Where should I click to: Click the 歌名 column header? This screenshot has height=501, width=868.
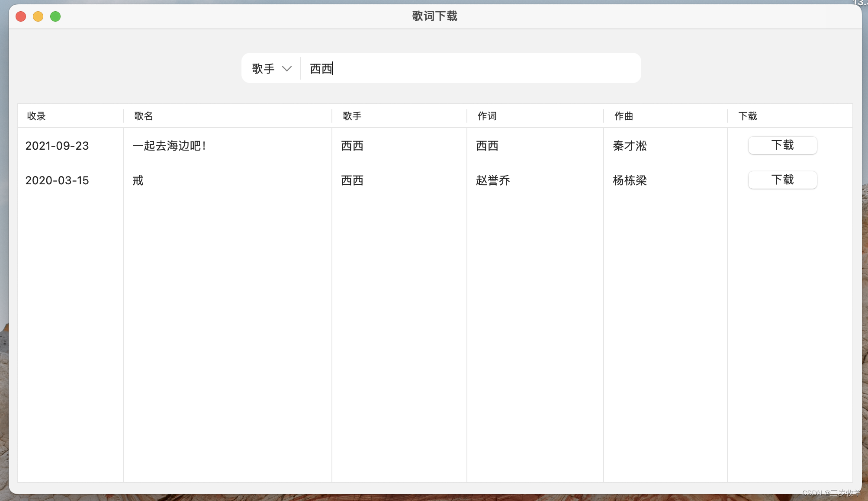pos(144,116)
